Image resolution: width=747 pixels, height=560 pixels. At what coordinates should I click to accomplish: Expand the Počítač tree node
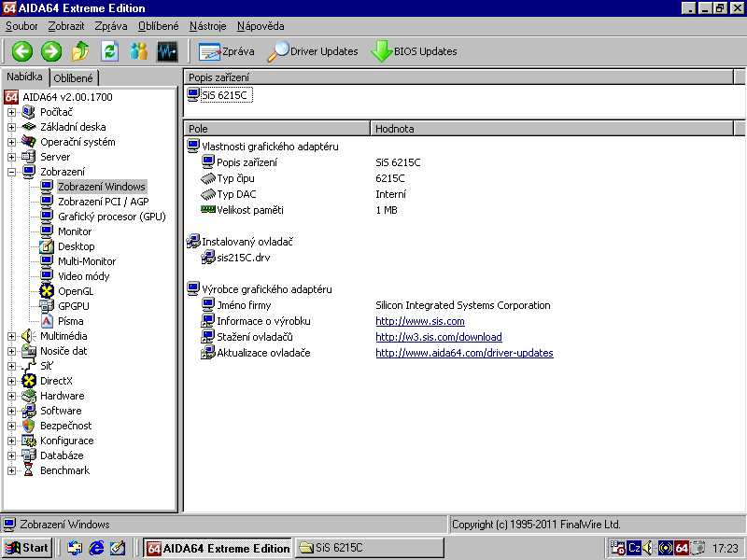(x=12, y=112)
